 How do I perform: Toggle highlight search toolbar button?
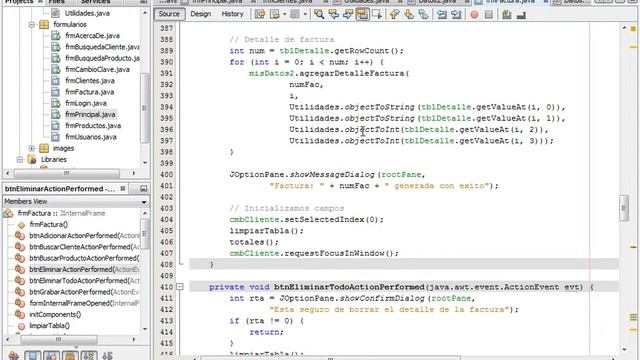click(x=362, y=14)
